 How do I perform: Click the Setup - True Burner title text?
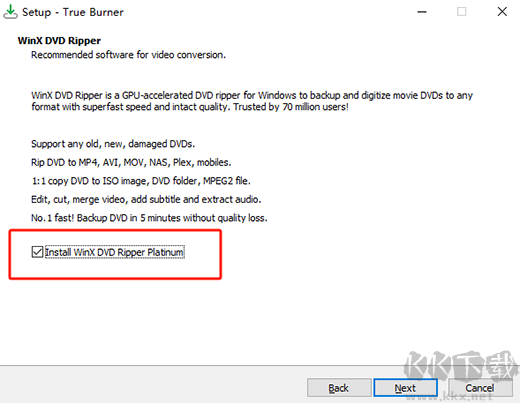(73, 12)
